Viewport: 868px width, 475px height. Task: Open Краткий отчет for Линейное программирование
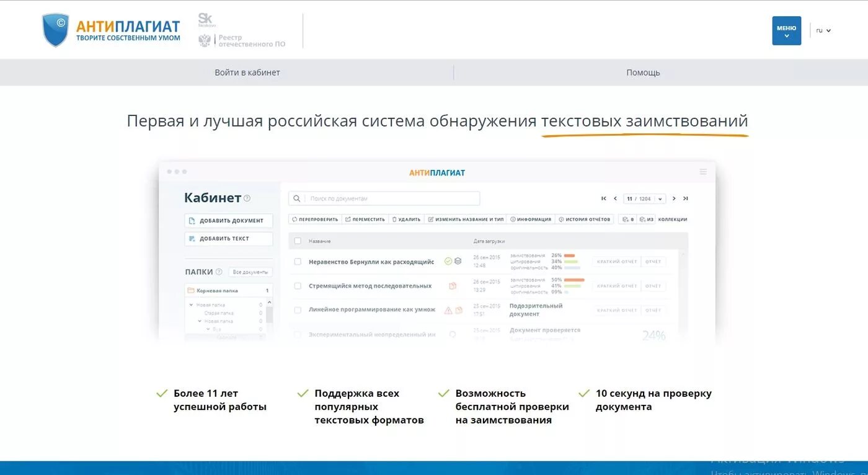click(x=616, y=309)
